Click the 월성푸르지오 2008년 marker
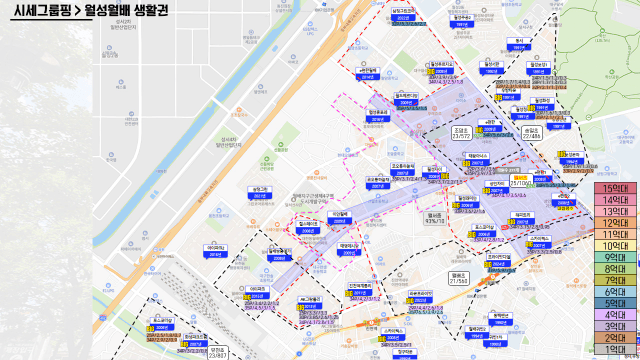640x360 pixels. [x=441, y=68]
